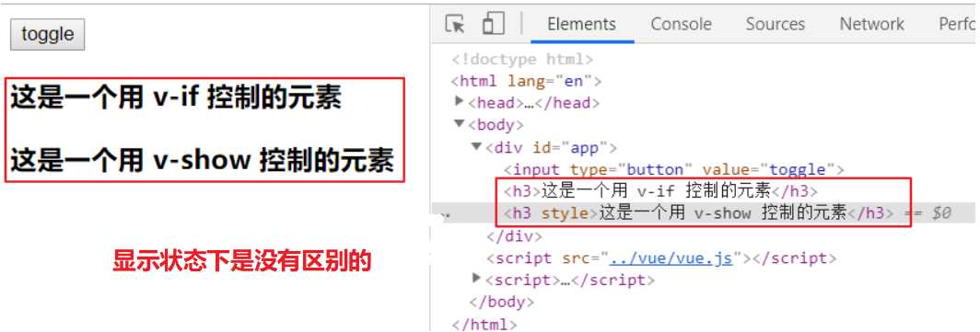Expand the collapsed script node
Image resolution: width=980 pixels, height=332 pixels.
[x=477, y=279]
